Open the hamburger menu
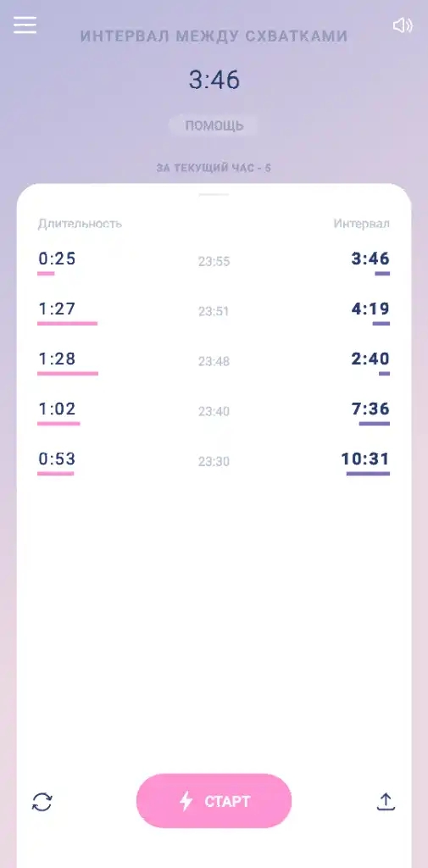The image size is (428, 868). click(x=25, y=25)
